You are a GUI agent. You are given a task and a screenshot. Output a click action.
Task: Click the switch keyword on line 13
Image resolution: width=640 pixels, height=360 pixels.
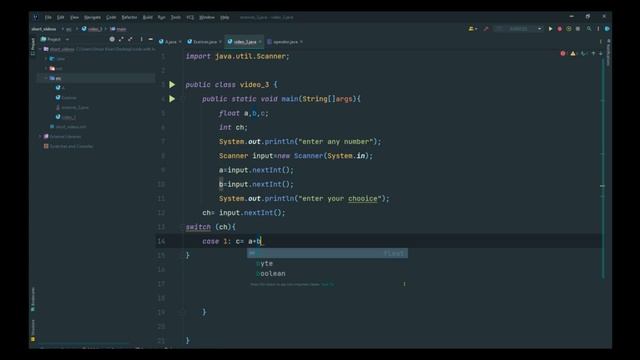[x=198, y=227]
